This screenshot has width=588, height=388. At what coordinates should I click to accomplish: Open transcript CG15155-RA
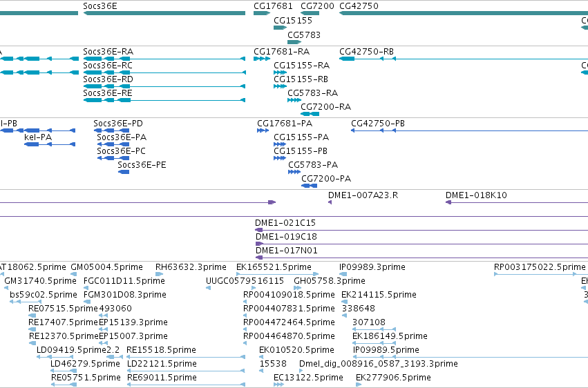click(x=302, y=66)
